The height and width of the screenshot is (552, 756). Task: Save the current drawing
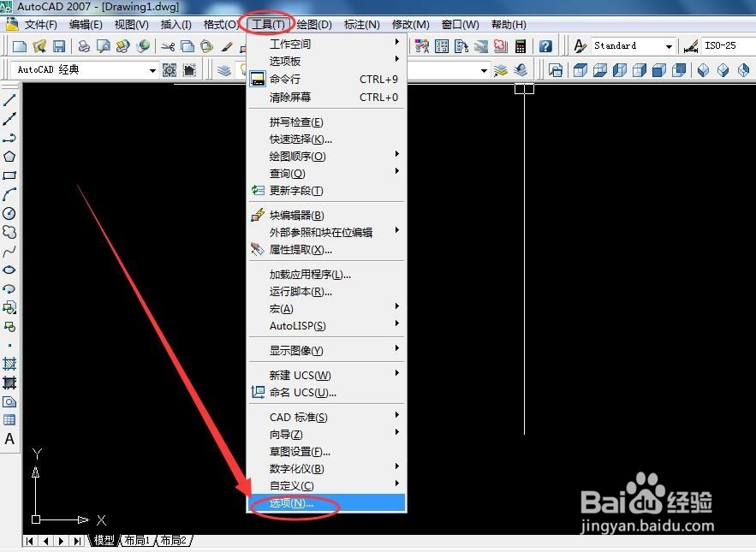tap(58, 45)
